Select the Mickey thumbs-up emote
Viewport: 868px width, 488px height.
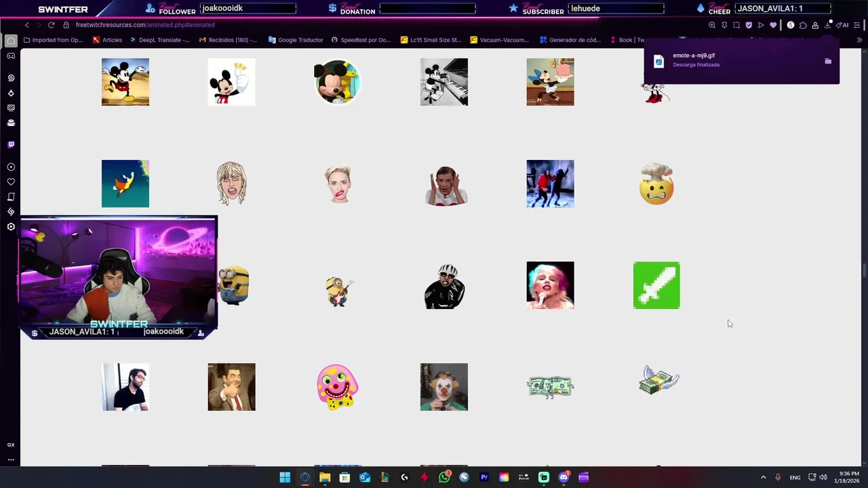(x=231, y=82)
